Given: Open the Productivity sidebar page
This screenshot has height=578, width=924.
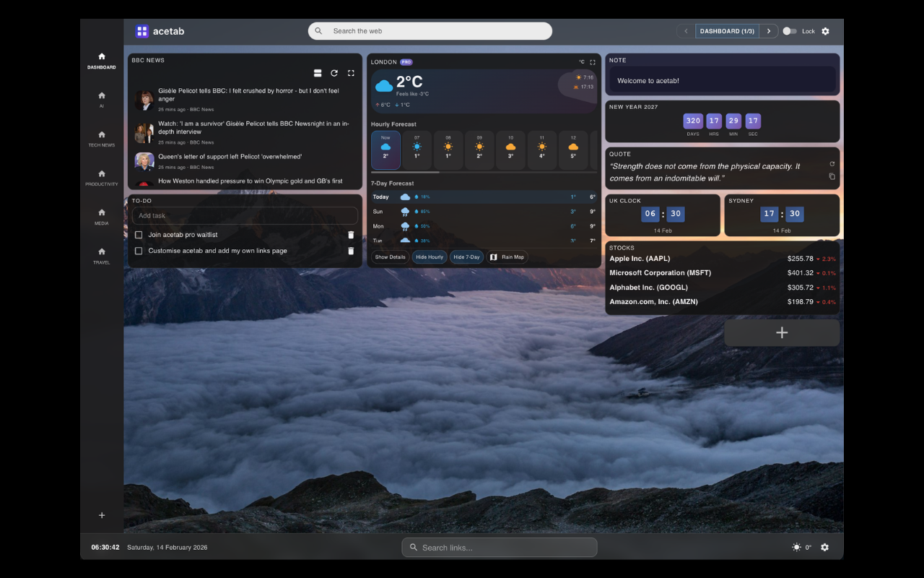Looking at the screenshot, I should 102,178.
